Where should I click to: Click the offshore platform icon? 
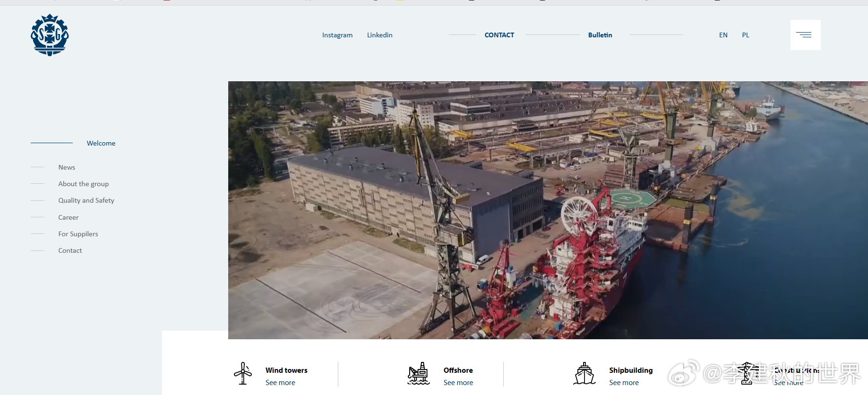click(419, 373)
